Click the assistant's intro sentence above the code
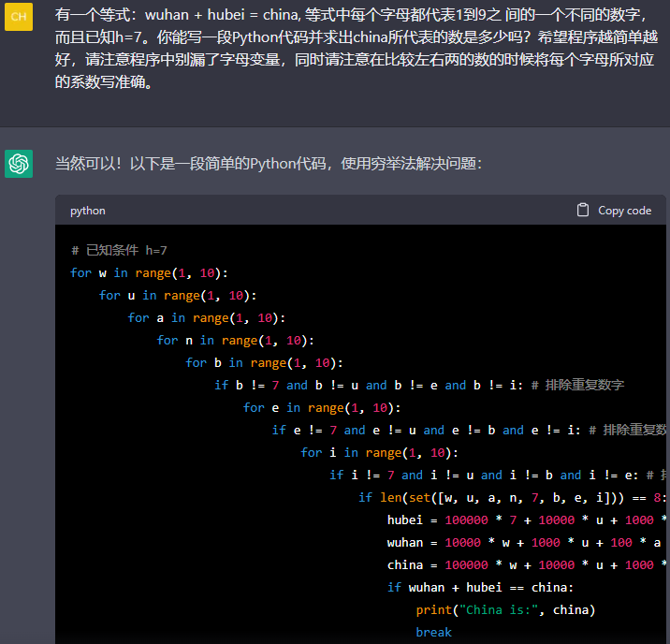670x644 pixels. pos(269,164)
